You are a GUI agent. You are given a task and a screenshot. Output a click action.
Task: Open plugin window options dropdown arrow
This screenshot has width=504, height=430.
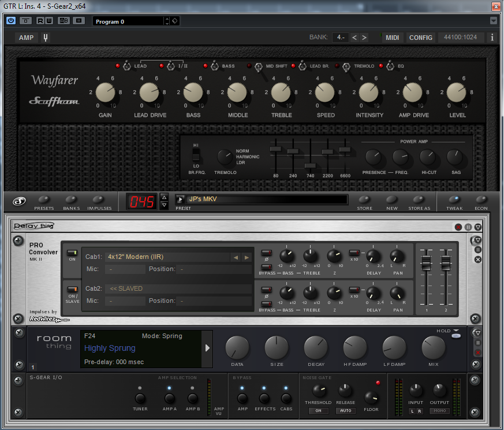[x=494, y=21]
